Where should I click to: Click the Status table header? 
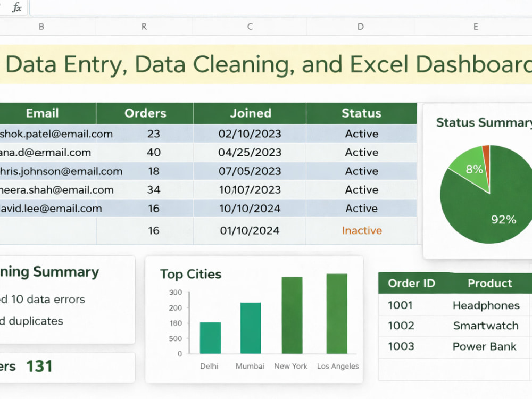point(361,113)
